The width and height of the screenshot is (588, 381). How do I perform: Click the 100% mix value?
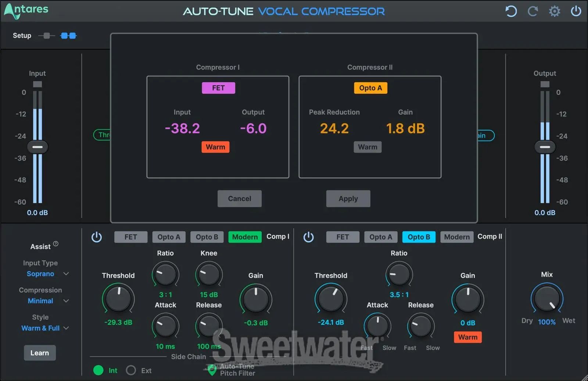(547, 322)
